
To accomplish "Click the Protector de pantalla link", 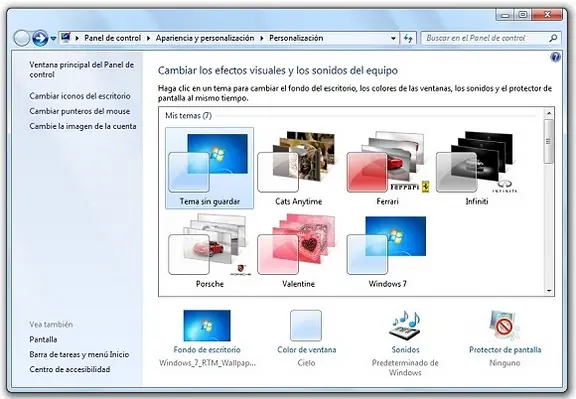I will pyautogui.click(x=505, y=350).
